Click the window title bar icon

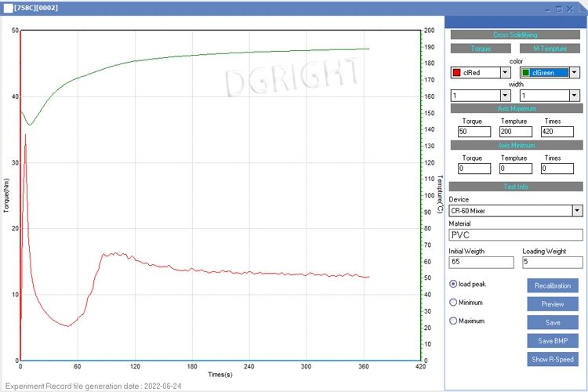coord(8,9)
